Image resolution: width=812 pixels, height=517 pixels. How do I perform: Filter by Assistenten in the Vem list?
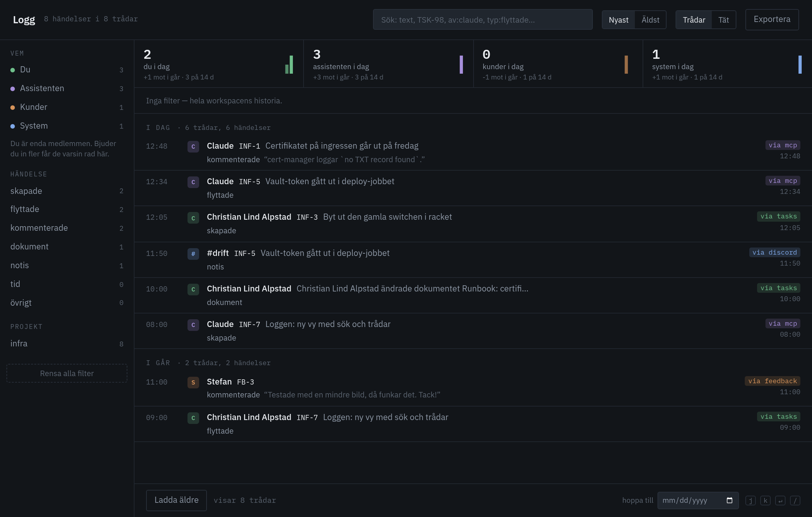click(67, 88)
